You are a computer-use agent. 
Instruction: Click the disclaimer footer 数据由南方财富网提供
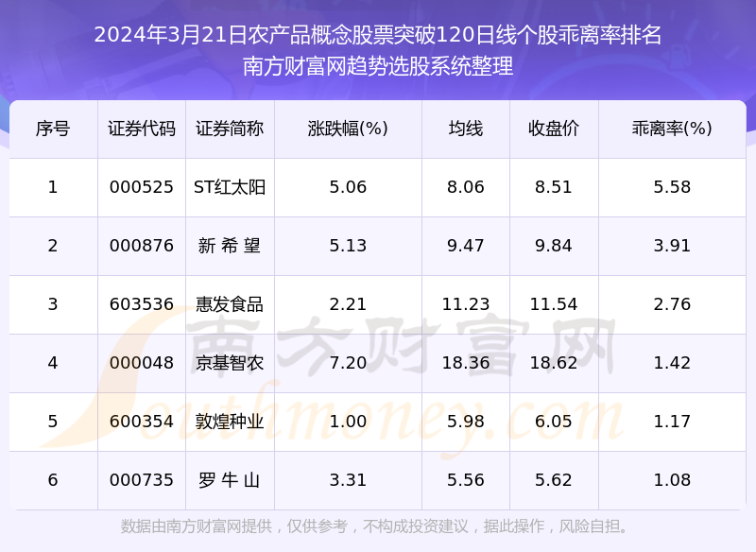click(x=375, y=526)
